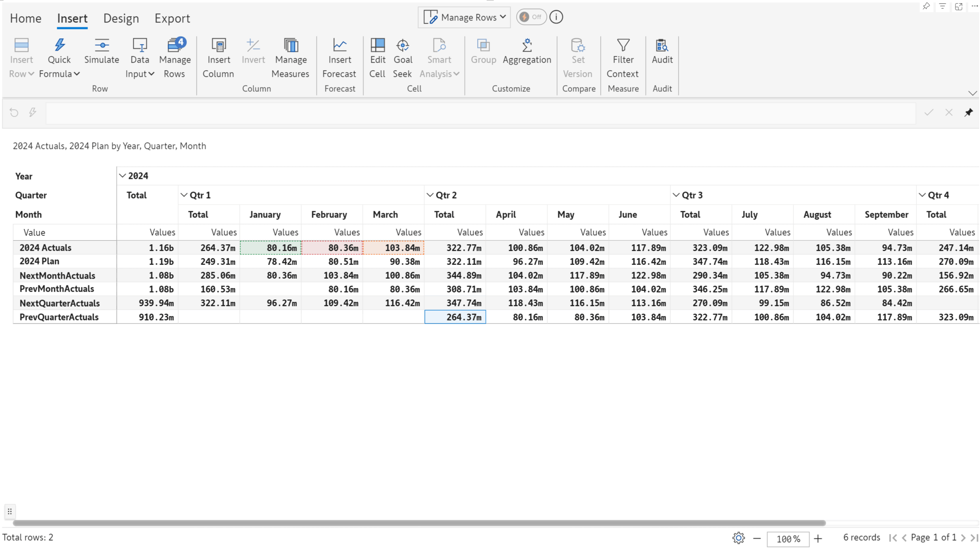Expand the Qtr 2 quarter column
The height and width of the screenshot is (549, 980).
[430, 194]
